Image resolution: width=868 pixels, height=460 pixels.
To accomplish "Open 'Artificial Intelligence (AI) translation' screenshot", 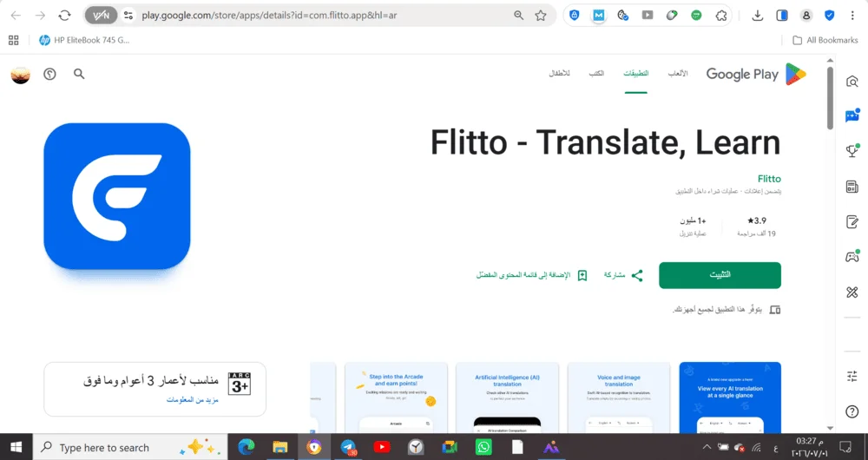I will pyautogui.click(x=508, y=398).
